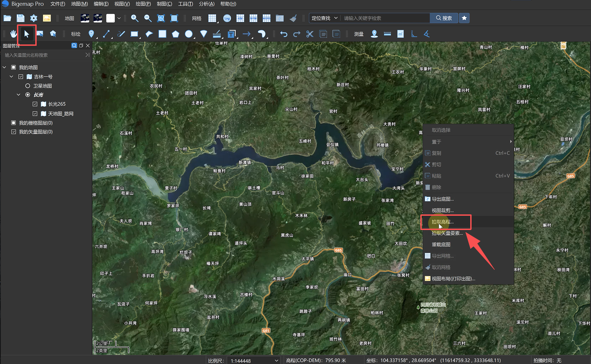The height and width of the screenshot is (364, 591).
Task: Click the 搜索 search button
Action: [x=444, y=18]
